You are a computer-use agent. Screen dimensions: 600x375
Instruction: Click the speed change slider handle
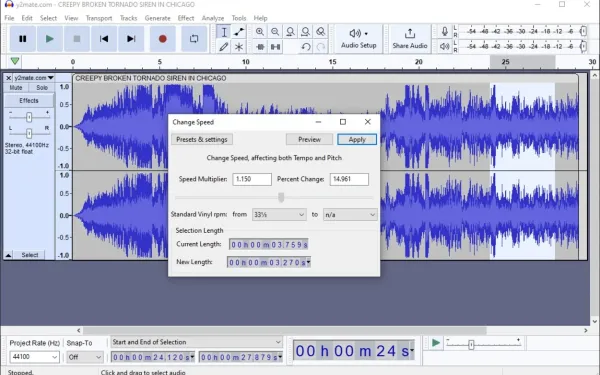click(281, 197)
